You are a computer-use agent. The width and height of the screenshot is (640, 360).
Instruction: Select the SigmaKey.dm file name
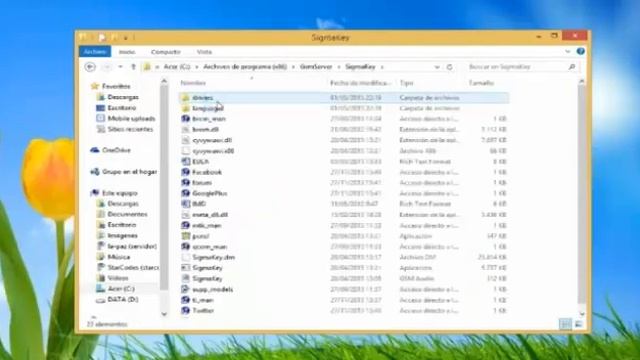(x=213, y=257)
